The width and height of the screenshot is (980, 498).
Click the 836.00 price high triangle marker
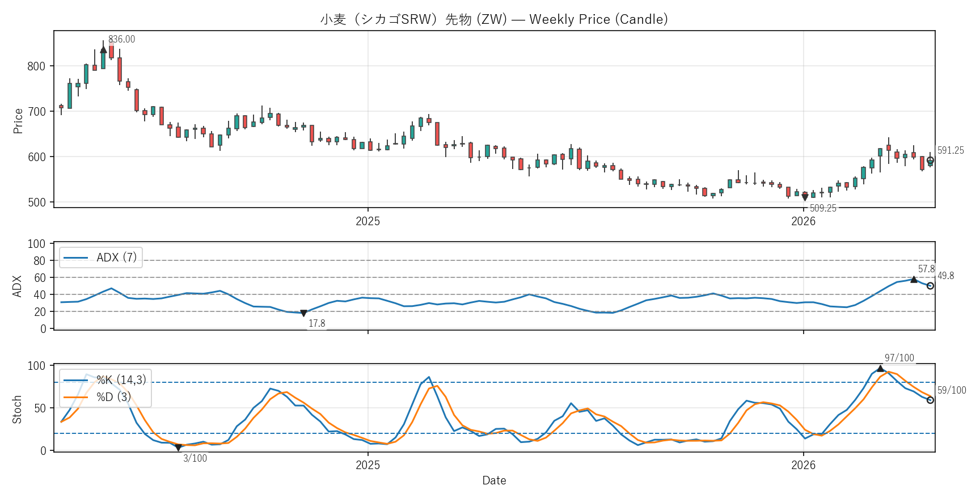(103, 50)
